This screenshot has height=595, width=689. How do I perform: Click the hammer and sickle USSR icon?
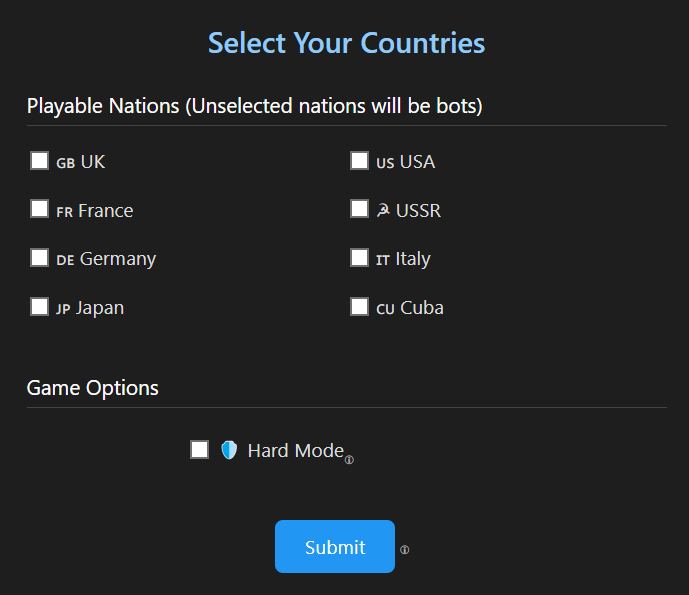pos(383,210)
